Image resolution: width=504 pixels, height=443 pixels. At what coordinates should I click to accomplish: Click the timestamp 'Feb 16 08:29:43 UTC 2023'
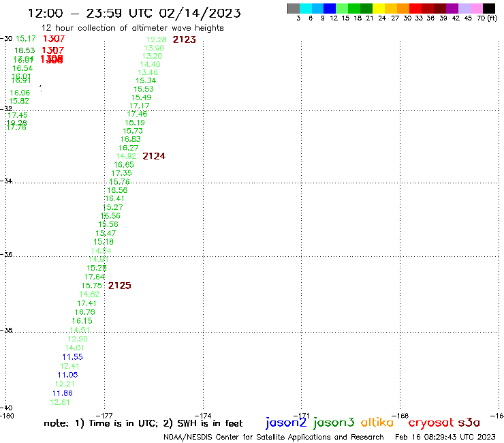tap(445, 437)
